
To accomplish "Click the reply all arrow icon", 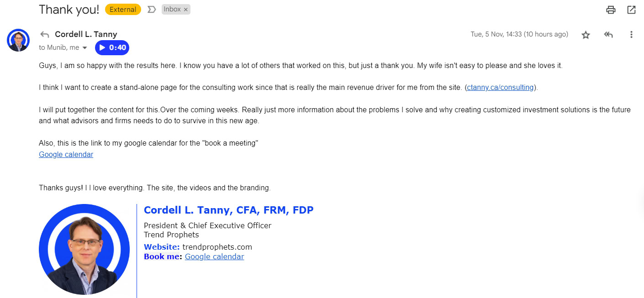I will pos(608,35).
